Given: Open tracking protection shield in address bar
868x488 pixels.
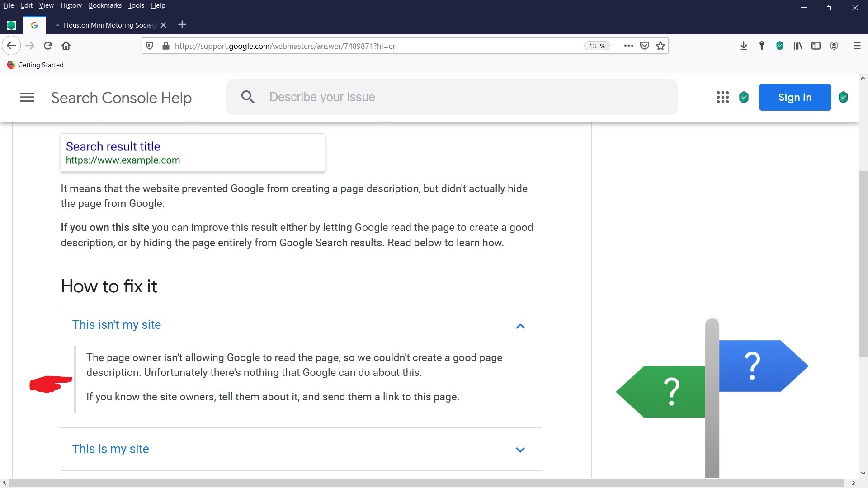Looking at the screenshot, I should (x=150, y=46).
